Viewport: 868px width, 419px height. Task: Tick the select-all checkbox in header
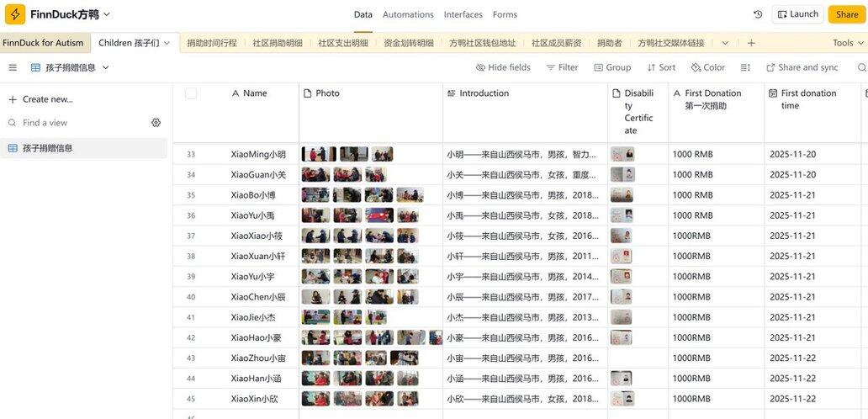click(191, 93)
